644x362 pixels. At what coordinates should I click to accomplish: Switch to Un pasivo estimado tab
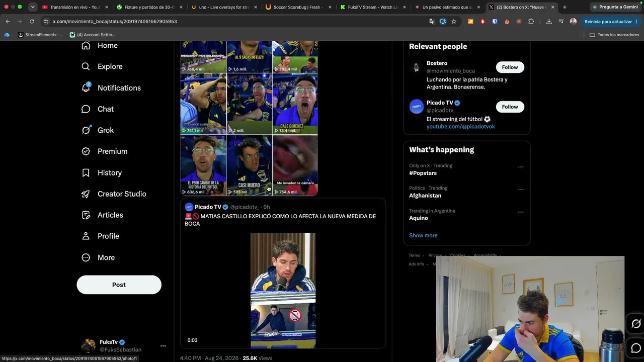coord(447,7)
